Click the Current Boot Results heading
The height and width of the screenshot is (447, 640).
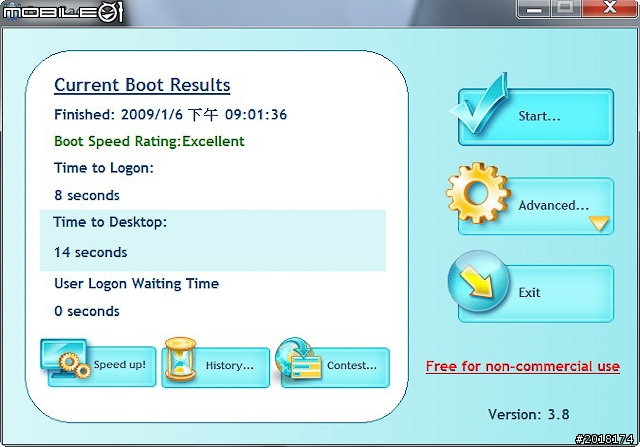point(142,85)
